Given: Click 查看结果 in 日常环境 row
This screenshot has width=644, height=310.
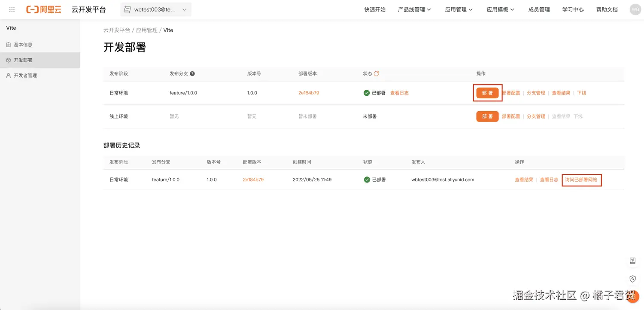Looking at the screenshot, I should (x=561, y=93).
